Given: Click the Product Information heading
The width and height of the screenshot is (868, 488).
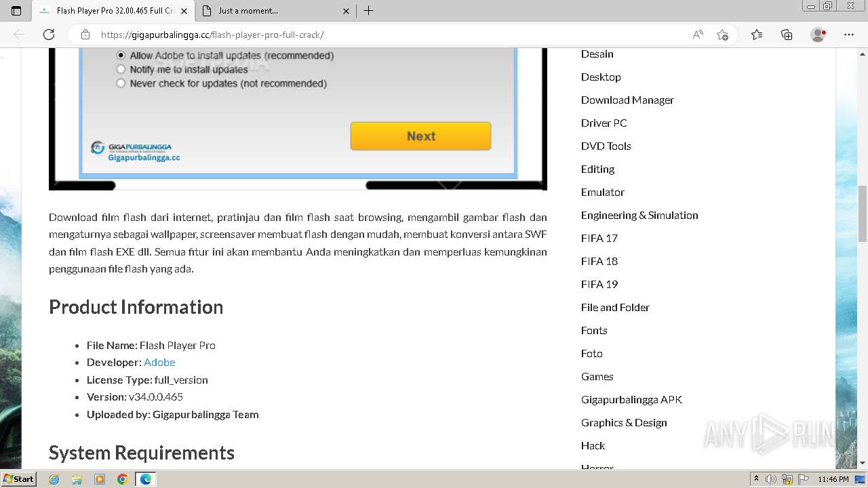Looking at the screenshot, I should tap(136, 307).
